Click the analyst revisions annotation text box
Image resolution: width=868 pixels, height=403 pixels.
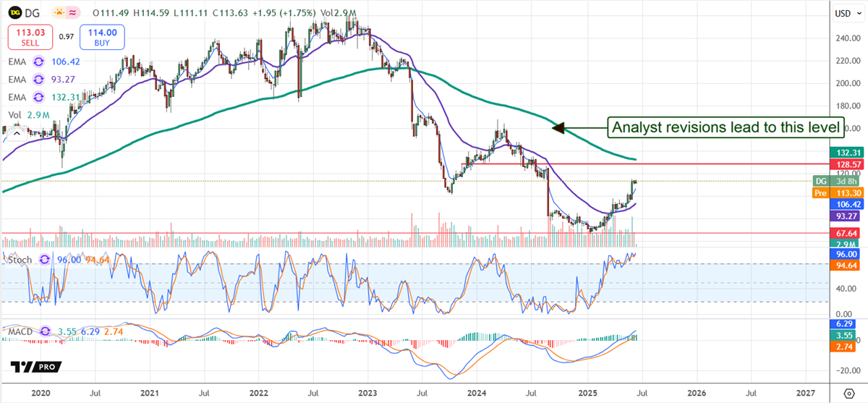pos(726,128)
